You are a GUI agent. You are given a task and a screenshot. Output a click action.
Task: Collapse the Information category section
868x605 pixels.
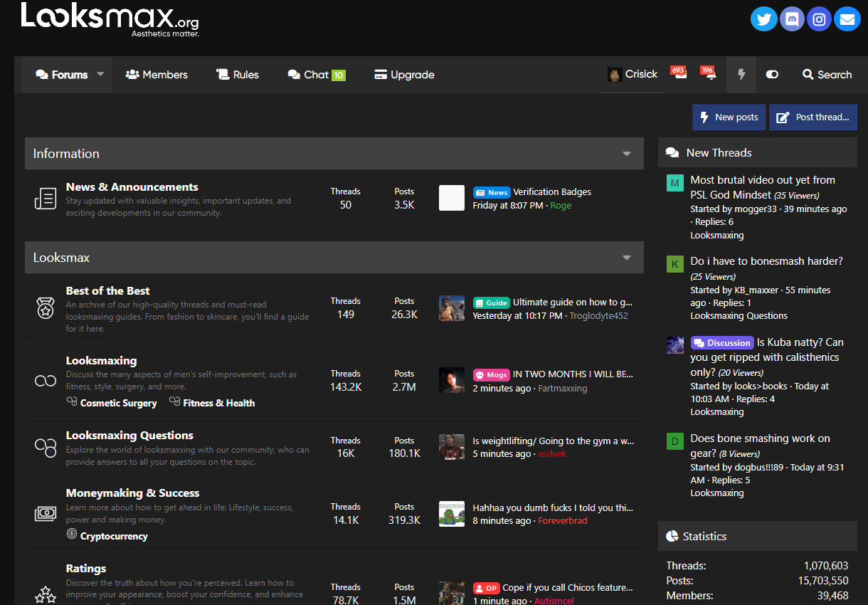coord(627,154)
